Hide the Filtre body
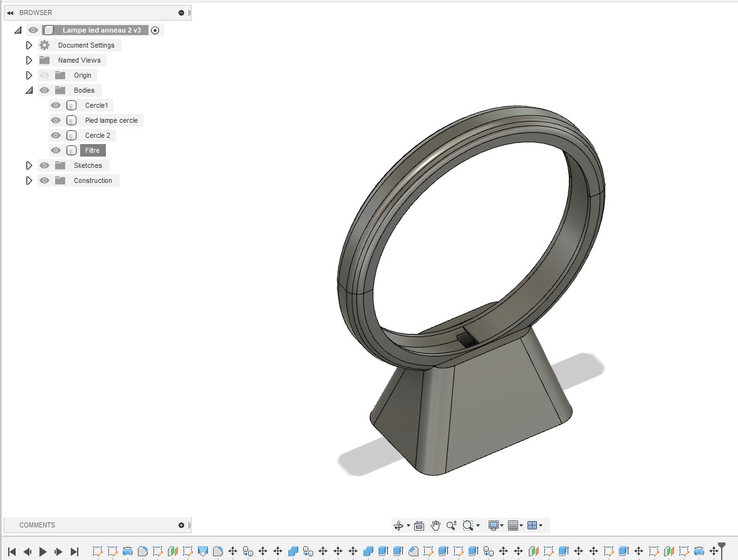Viewport: 738px width, 560px height. [56, 150]
